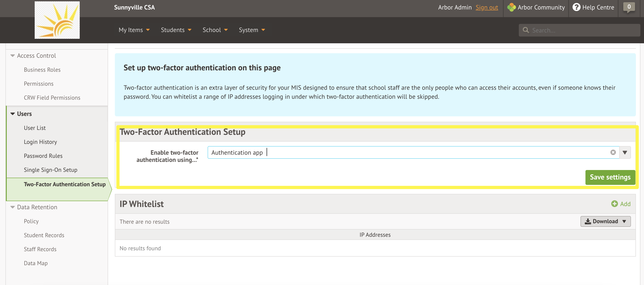This screenshot has width=644, height=285.
Task: Click the IP Whitelist heading
Action: [141, 204]
